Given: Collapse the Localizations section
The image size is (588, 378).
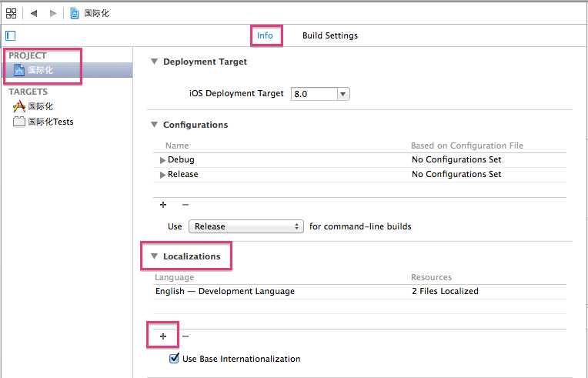Looking at the screenshot, I should click(x=154, y=256).
